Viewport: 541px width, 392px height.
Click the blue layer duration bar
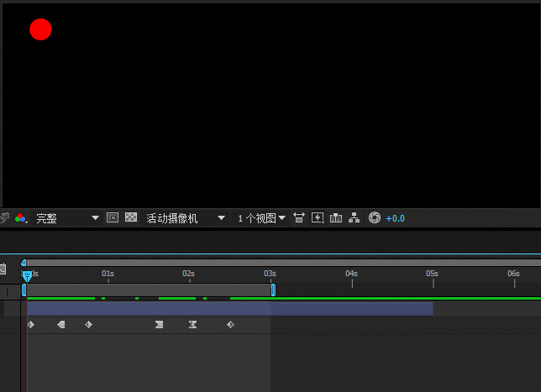pos(230,309)
